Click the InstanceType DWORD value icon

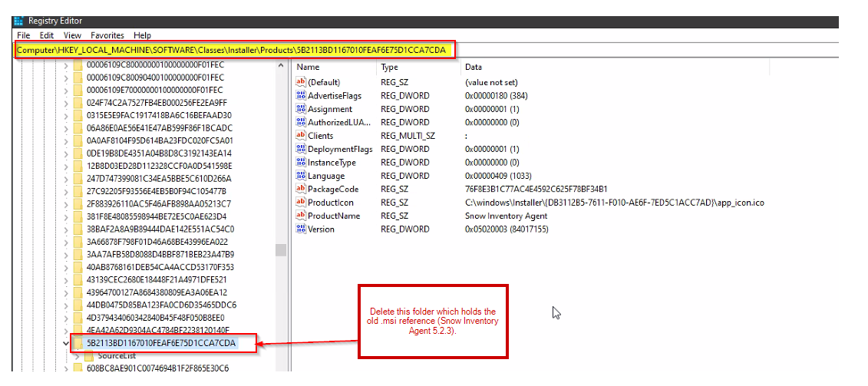(x=301, y=162)
